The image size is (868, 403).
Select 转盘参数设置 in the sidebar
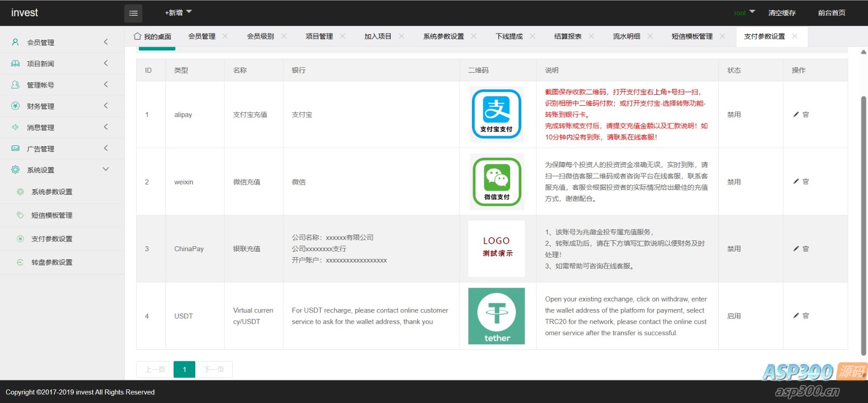(52, 263)
